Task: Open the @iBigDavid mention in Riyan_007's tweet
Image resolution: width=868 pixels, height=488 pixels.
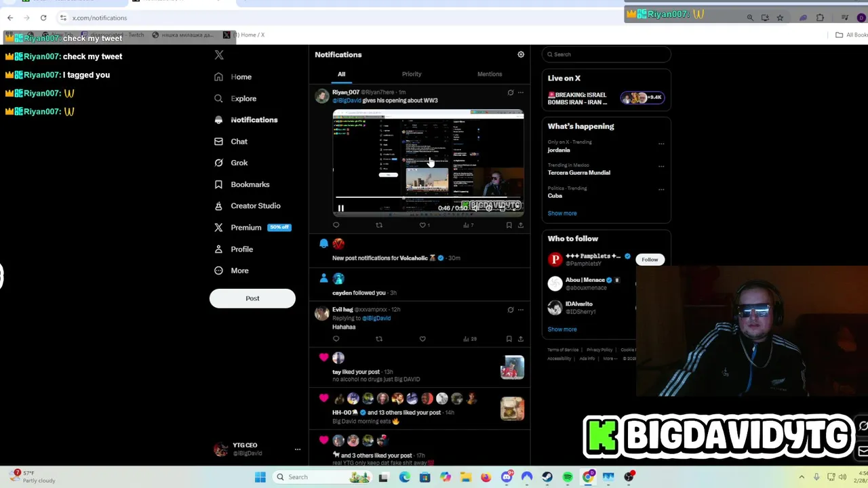Action: click(x=347, y=101)
